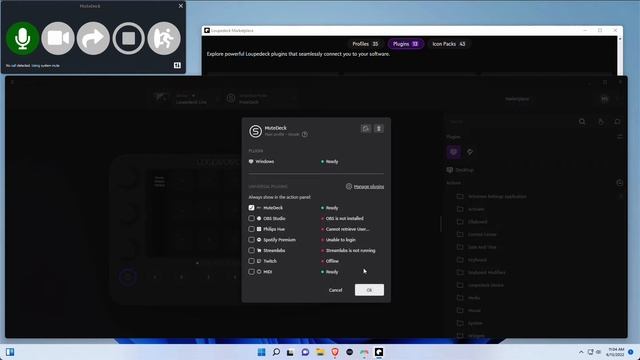This screenshot has height=360, width=640.
Task: Open the Brave browser taskbar icon
Action: (x=335, y=352)
